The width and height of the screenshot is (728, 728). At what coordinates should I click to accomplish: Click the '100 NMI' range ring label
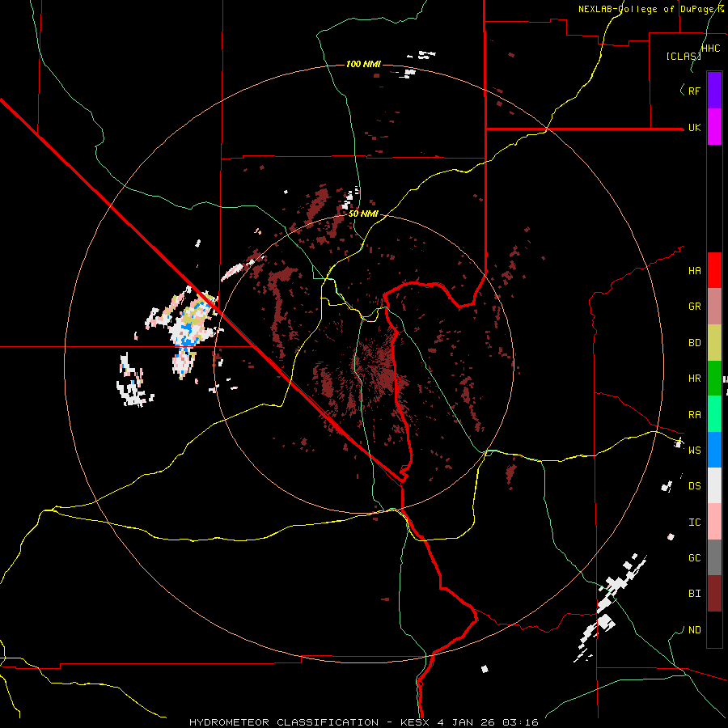[x=363, y=64]
